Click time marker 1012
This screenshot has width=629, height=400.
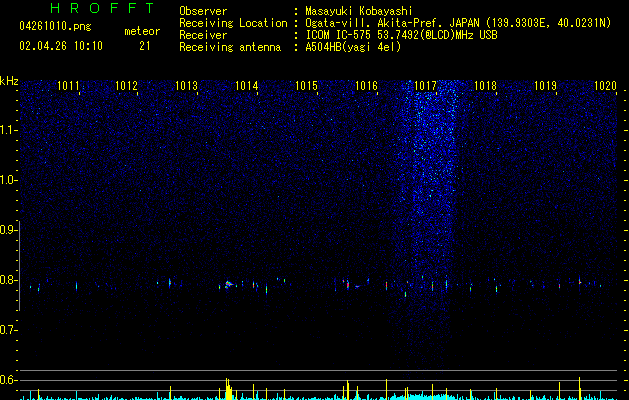(127, 86)
